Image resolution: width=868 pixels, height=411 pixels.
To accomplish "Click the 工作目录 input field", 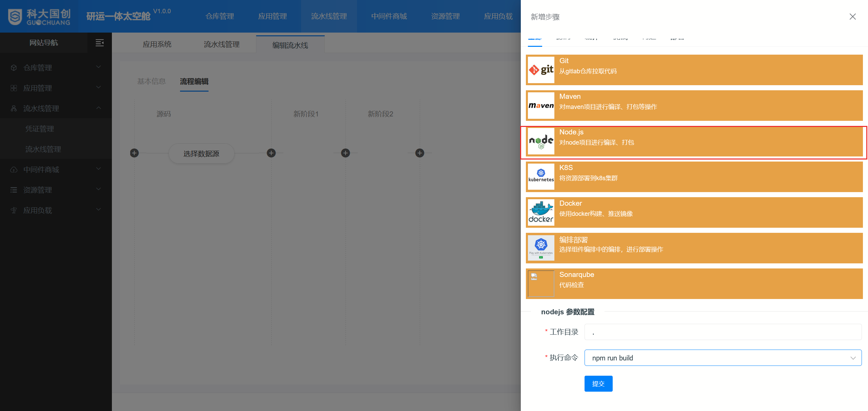I will tap(723, 332).
